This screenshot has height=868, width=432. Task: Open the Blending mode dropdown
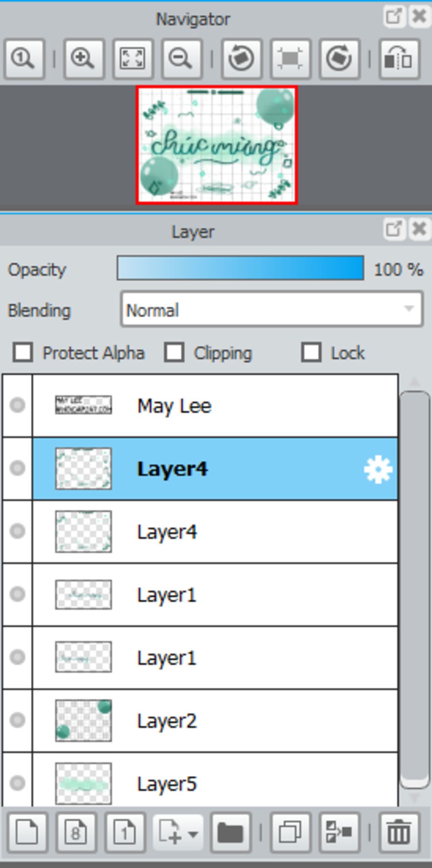click(x=272, y=310)
